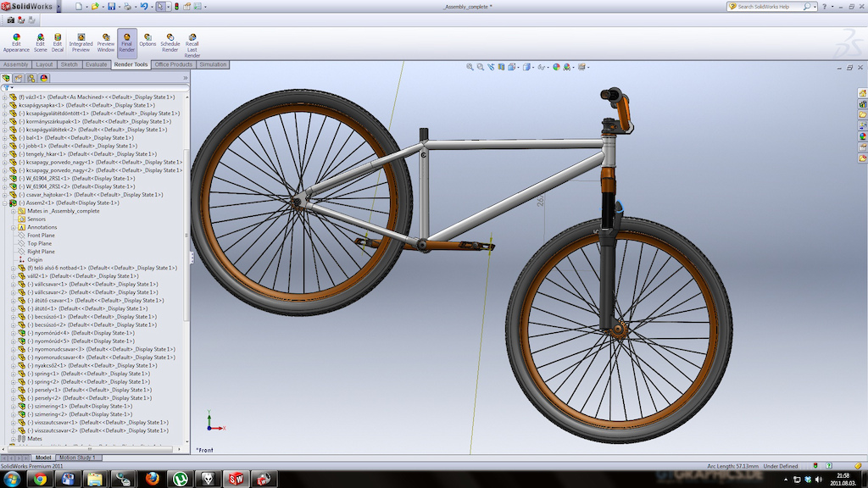Open the Motion Study 1 tab
The height and width of the screenshot is (488, 868).
coord(77,457)
